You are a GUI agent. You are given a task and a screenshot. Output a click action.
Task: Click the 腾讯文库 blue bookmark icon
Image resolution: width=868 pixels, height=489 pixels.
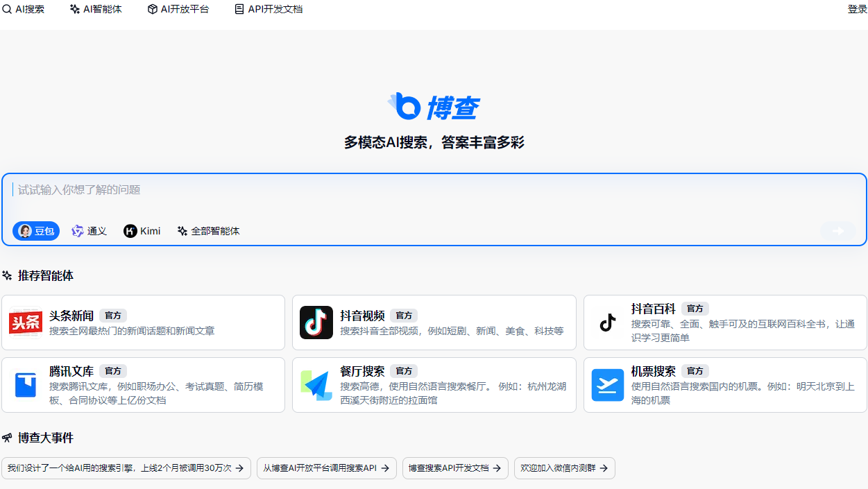coord(26,385)
